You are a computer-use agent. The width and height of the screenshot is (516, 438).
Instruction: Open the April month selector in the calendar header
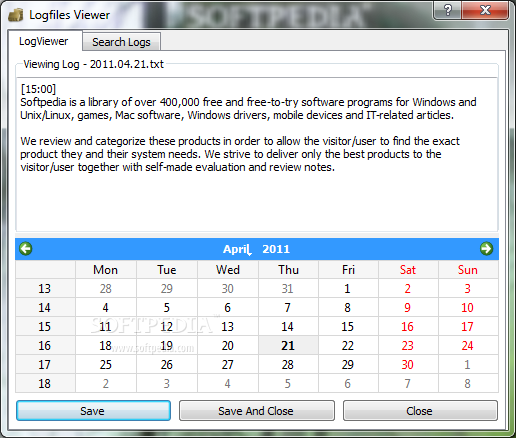pos(236,249)
